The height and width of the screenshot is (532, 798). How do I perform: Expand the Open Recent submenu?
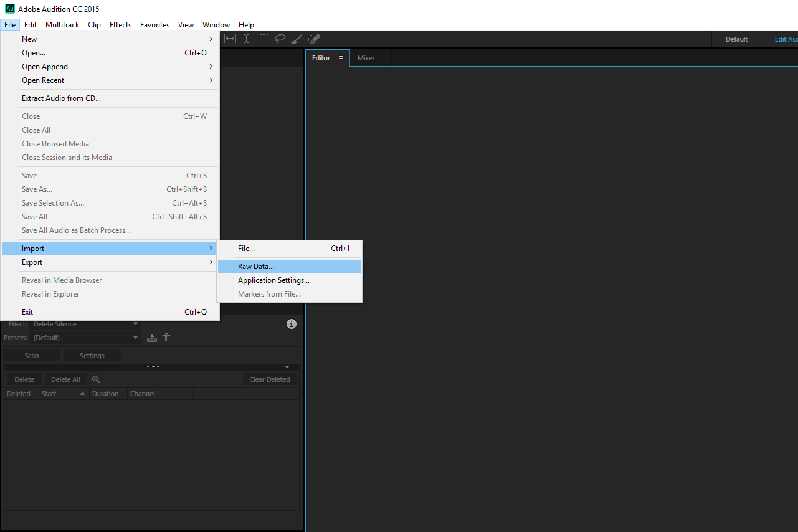coord(111,80)
